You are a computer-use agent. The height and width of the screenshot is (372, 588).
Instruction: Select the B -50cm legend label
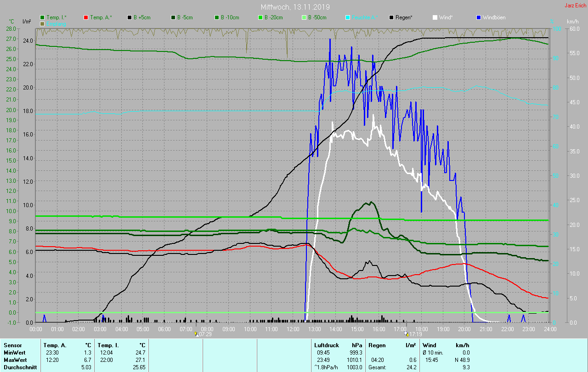317,17
